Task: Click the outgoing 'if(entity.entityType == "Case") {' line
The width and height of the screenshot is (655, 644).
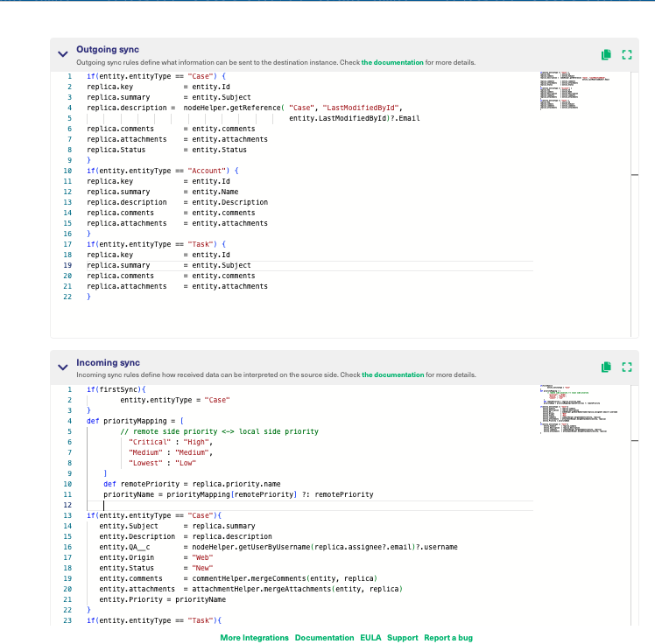Action: tap(156, 76)
